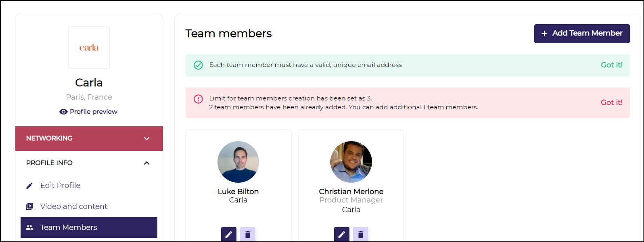Dismiss the member limit warning Got it!

click(611, 102)
